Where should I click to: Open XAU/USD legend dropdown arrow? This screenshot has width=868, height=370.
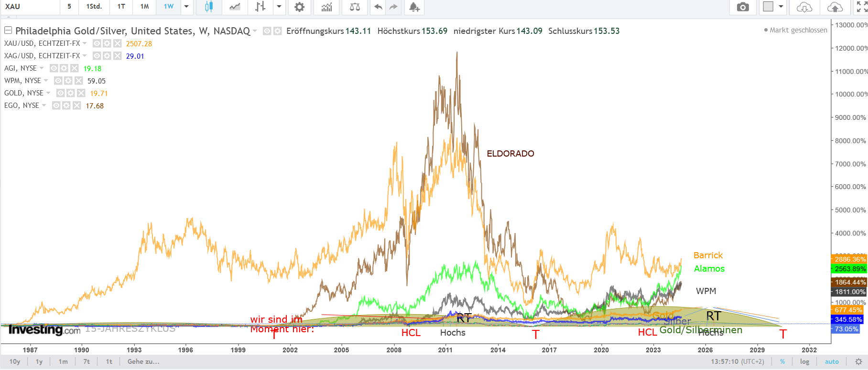(85, 43)
